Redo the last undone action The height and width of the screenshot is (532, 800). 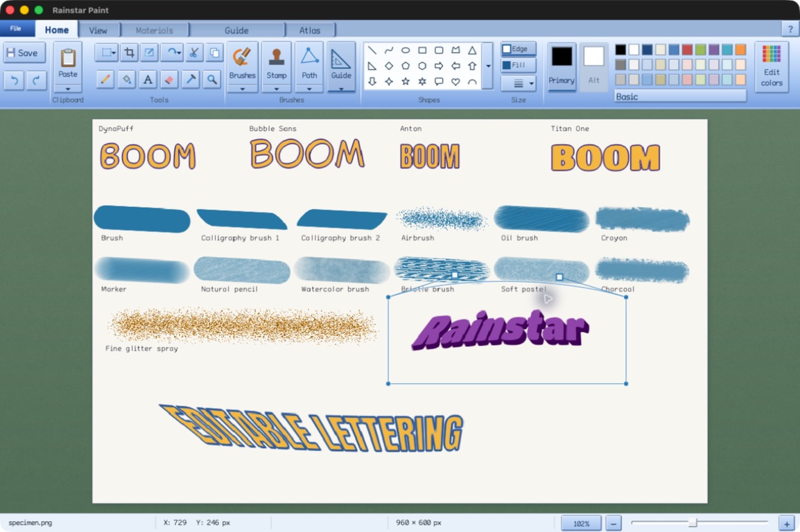[x=36, y=80]
